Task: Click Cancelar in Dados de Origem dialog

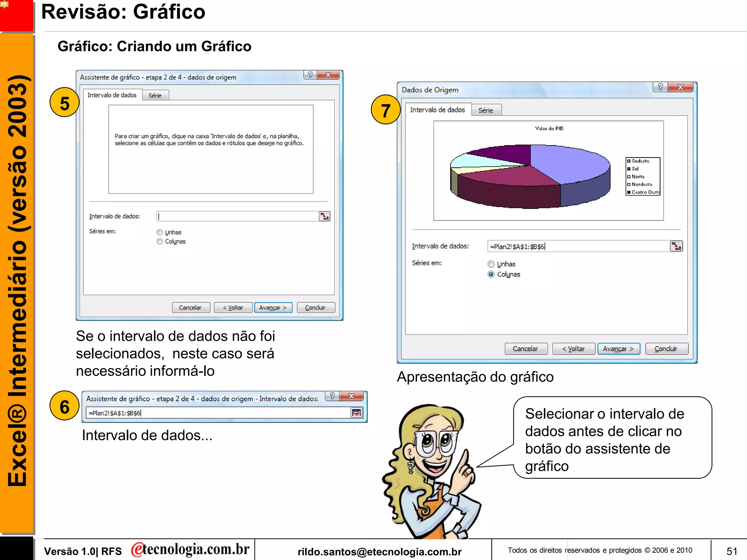Action: coord(526,349)
